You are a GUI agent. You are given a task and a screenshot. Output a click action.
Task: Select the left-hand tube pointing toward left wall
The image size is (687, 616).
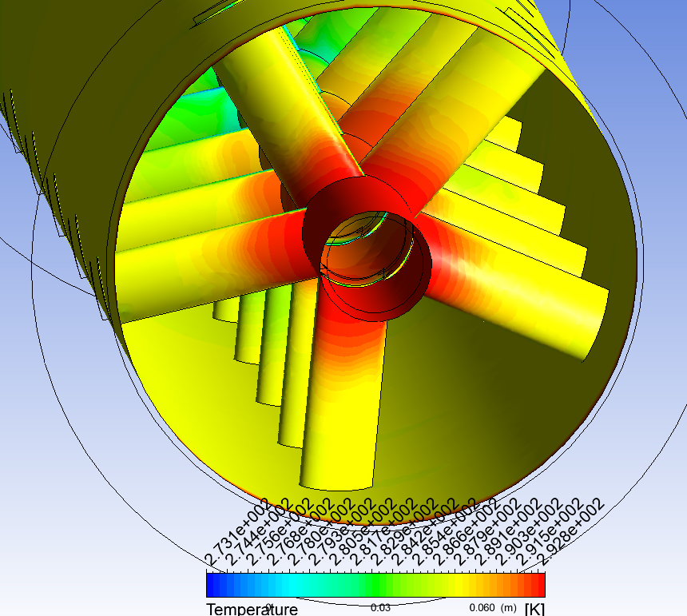click(200, 264)
